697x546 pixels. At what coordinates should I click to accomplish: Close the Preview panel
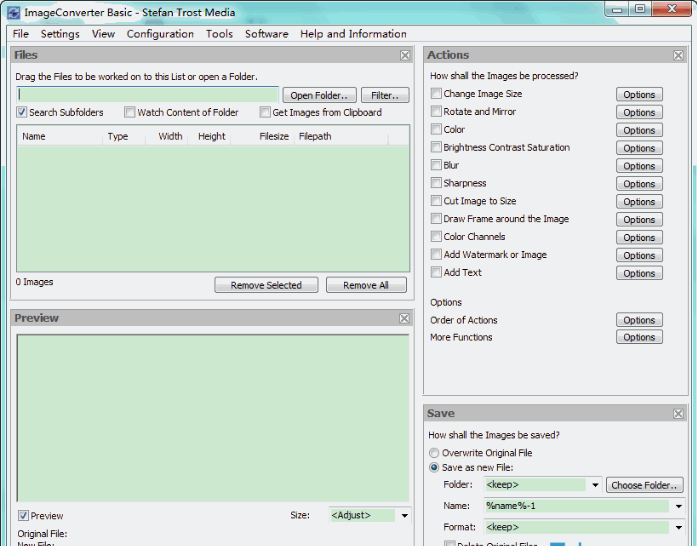(x=404, y=318)
